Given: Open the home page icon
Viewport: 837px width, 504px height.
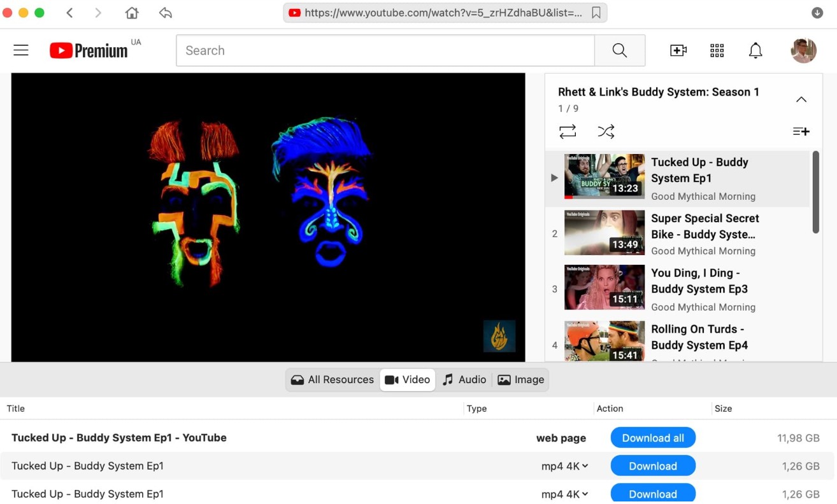Looking at the screenshot, I should pos(132,13).
